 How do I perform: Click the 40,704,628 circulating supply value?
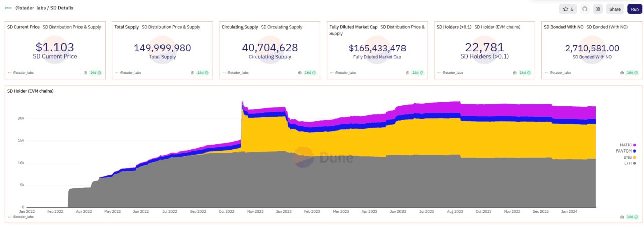[270, 48]
